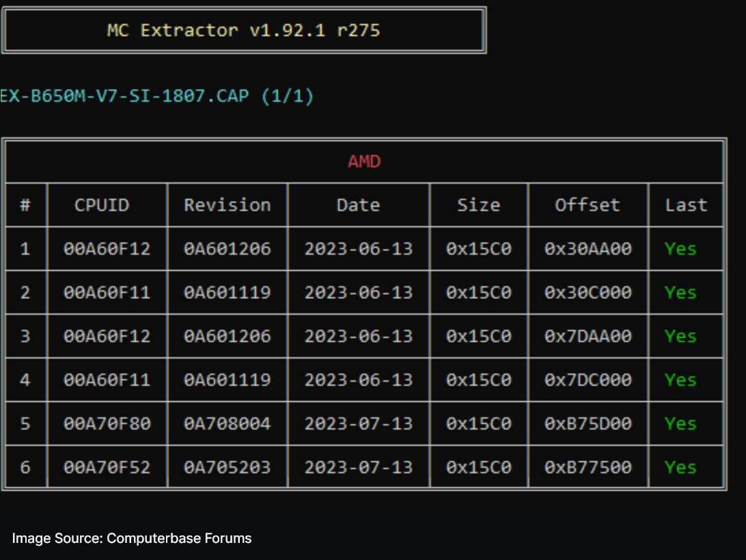Select revision 0A705203

tap(227, 468)
